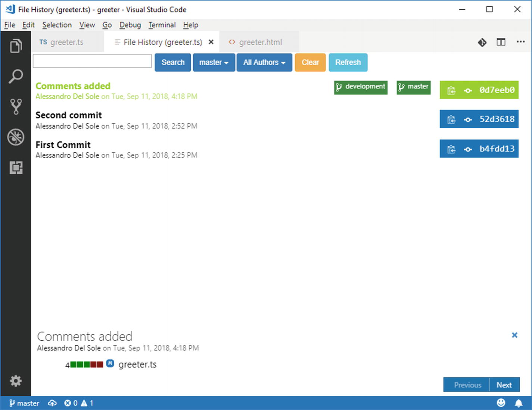The image size is (532, 410).
Task: Click the 'Comments added' details panel heading
Action: click(x=85, y=337)
